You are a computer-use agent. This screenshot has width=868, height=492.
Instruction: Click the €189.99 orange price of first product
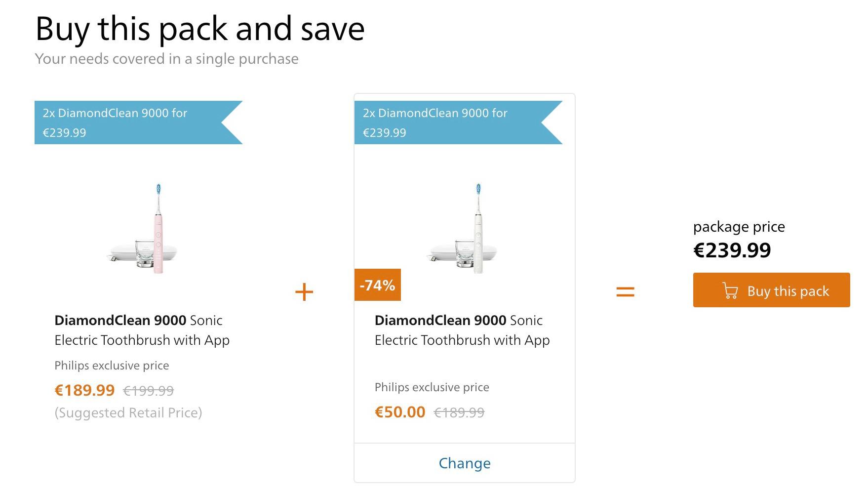coord(84,390)
